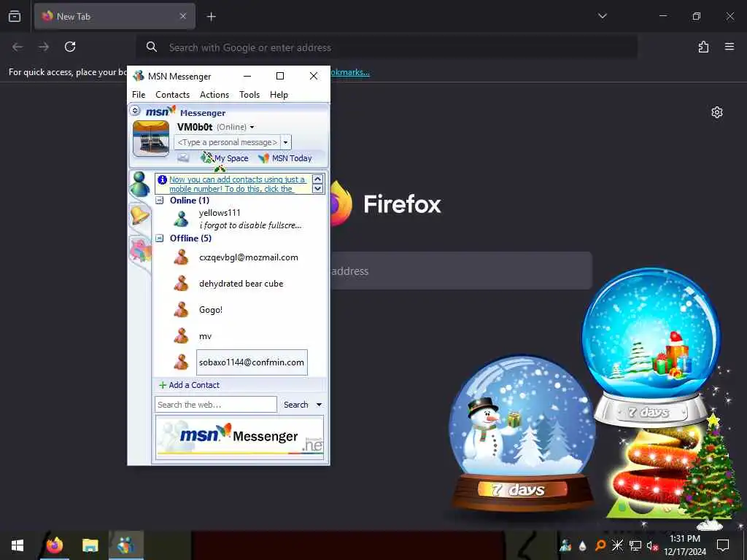
Task: Click Add a Contact
Action: pyautogui.click(x=189, y=385)
